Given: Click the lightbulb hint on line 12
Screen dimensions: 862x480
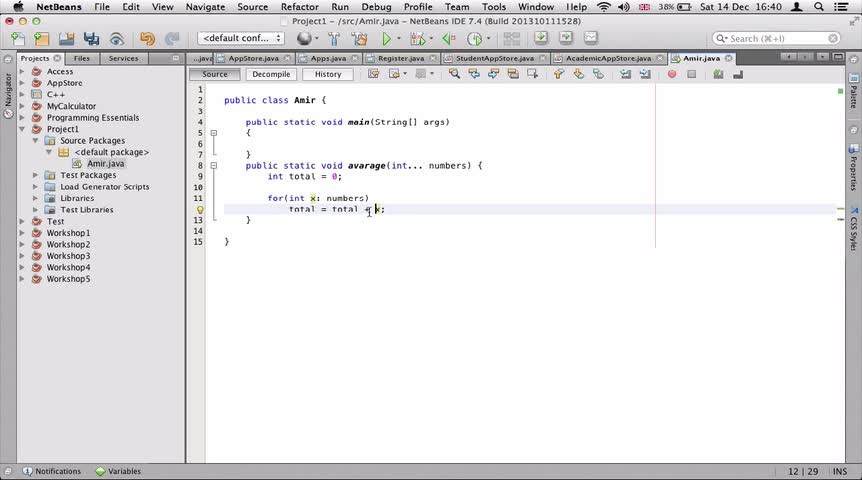Looking at the screenshot, I should pos(200,209).
